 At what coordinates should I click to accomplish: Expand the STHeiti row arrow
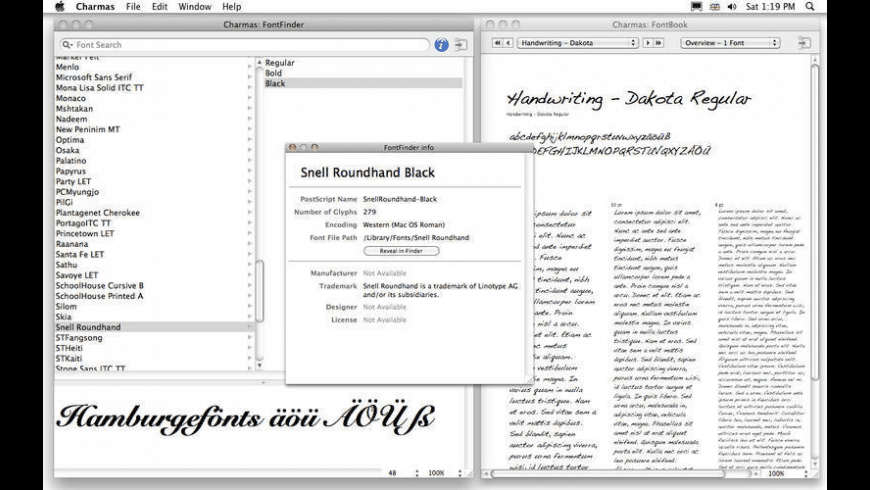[250, 348]
